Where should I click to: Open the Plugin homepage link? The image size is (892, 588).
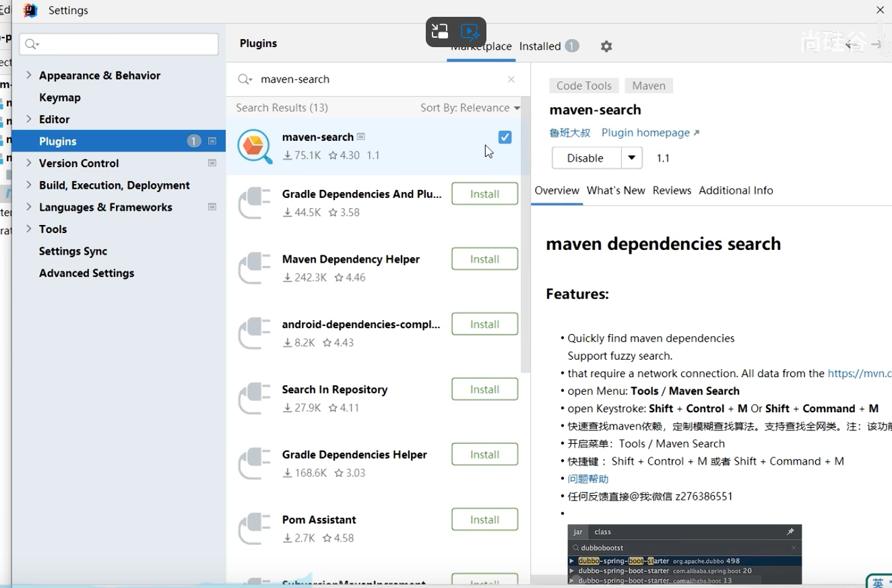pyautogui.click(x=650, y=133)
